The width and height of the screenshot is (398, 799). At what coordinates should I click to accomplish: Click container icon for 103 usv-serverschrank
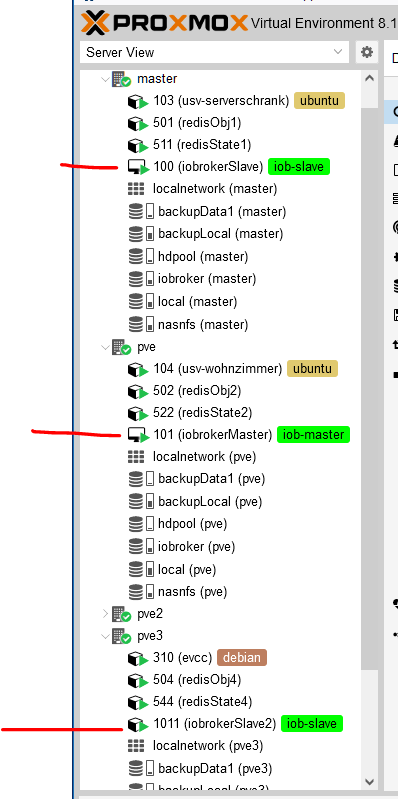(138, 101)
